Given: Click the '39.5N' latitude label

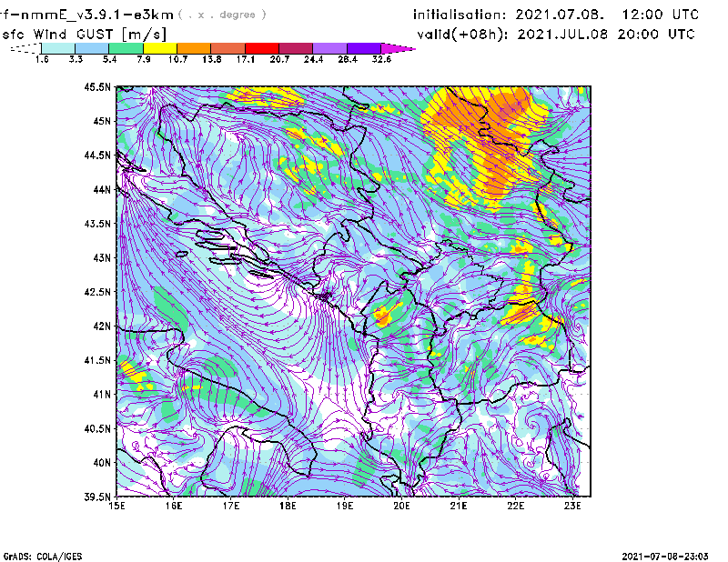Looking at the screenshot, I should [97, 497].
